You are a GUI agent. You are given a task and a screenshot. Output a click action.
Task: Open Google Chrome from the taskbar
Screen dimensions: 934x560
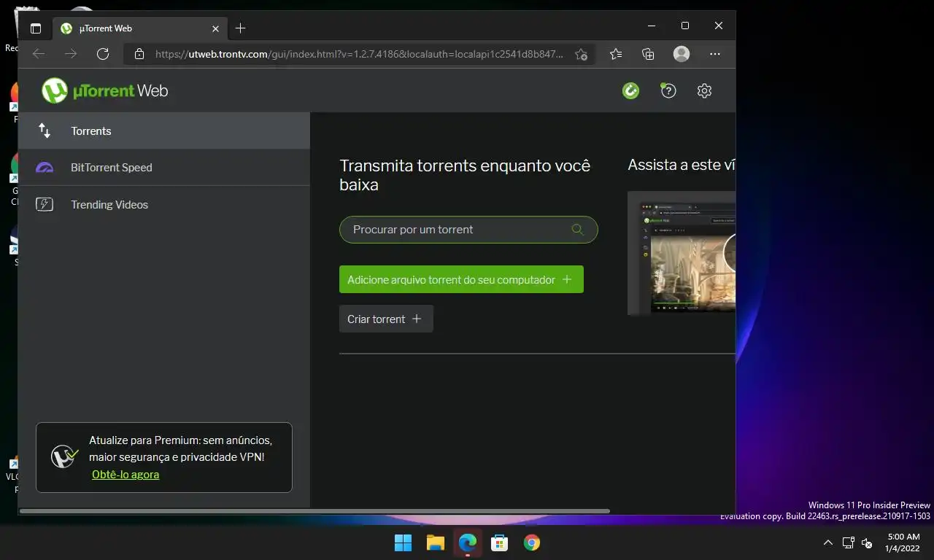[532, 542]
